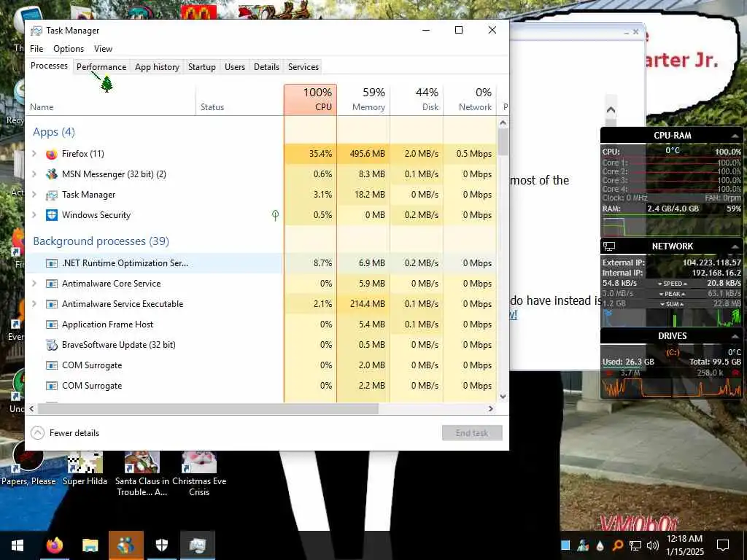This screenshot has width=747, height=560.
Task: Select the Background processes (39) header
Action: [101, 241]
